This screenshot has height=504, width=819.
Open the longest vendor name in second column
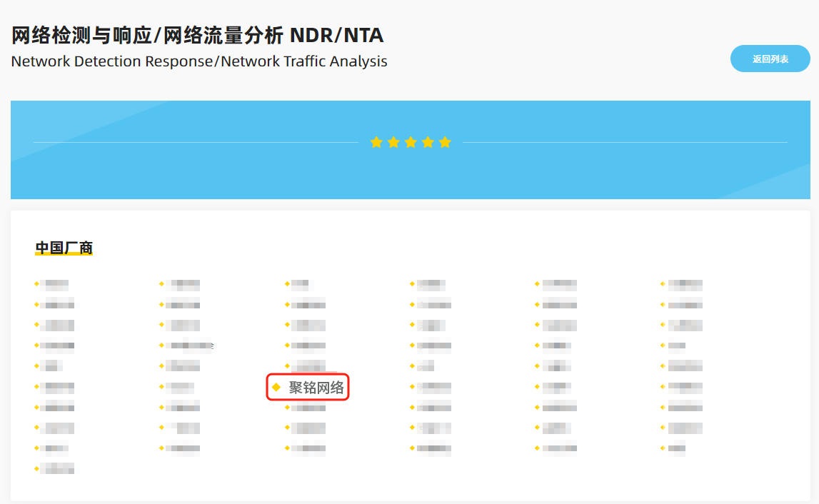[x=189, y=346]
